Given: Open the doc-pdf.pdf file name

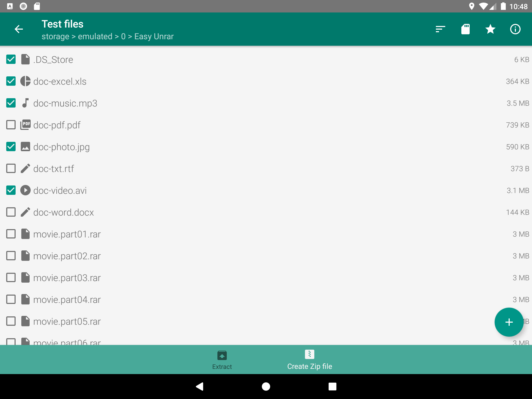Looking at the screenshot, I should tap(57, 125).
